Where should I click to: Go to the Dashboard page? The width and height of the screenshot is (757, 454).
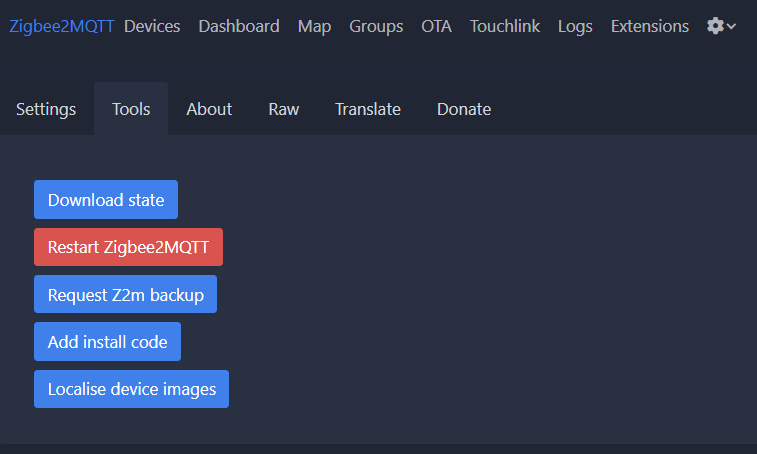pos(239,26)
